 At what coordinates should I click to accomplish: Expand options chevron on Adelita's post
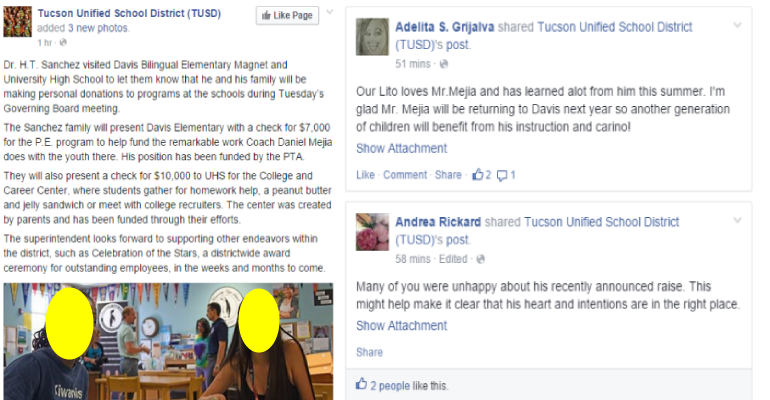(737, 25)
